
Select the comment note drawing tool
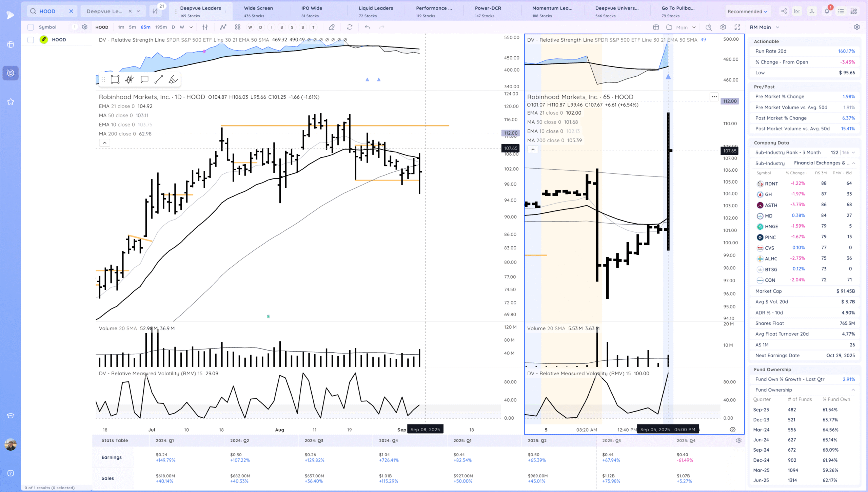point(144,79)
